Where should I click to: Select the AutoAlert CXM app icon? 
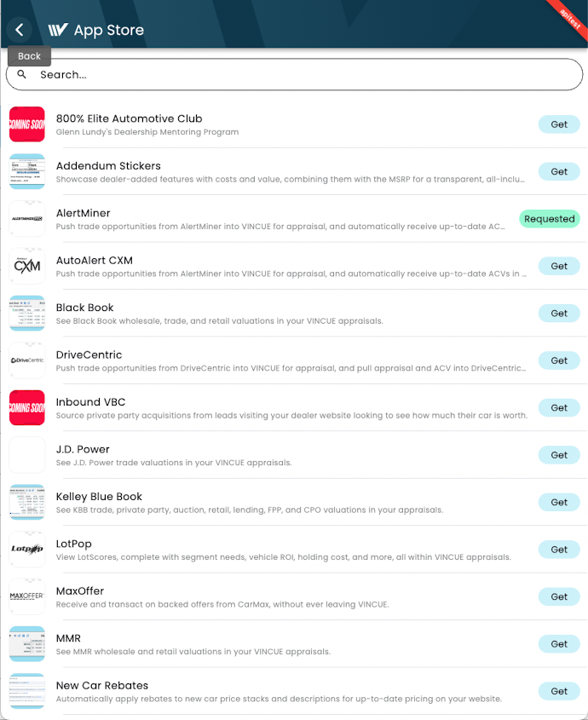coord(26,265)
